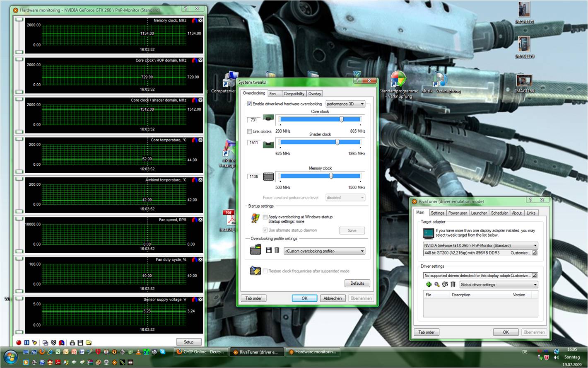The width and height of the screenshot is (588, 368).
Task: Open the About tab in RivaTuner
Action: pyautogui.click(x=517, y=213)
